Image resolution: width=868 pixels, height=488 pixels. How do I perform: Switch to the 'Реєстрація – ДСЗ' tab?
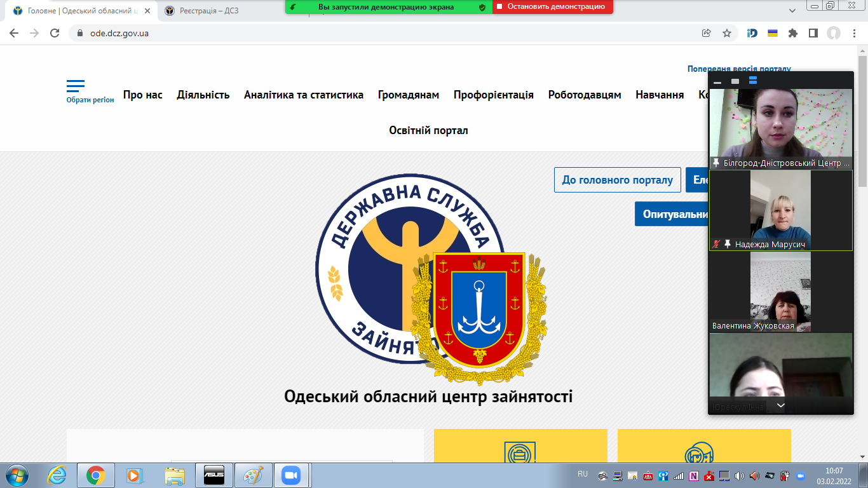[x=210, y=11]
